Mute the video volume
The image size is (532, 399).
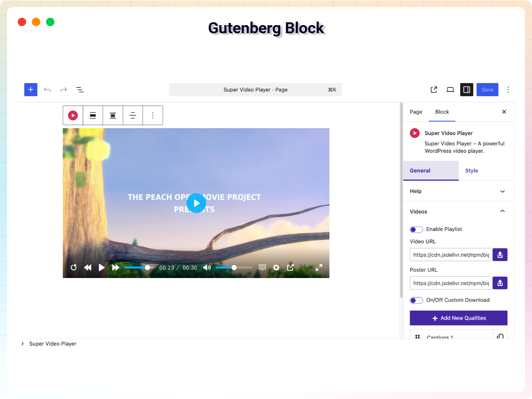[x=207, y=267]
